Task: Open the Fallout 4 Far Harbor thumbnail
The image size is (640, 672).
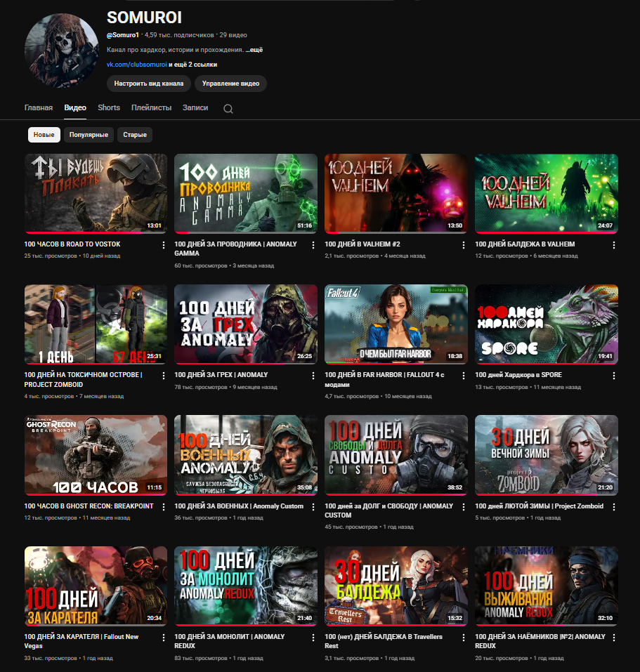Action: [x=396, y=324]
